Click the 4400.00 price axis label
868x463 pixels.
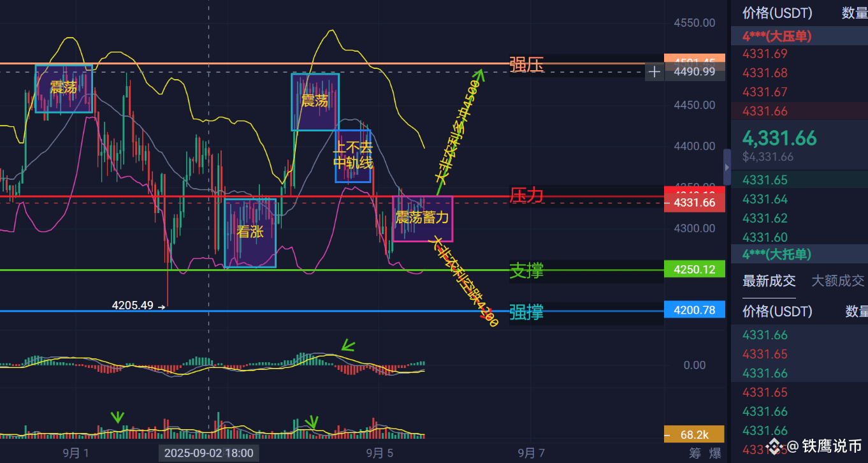coord(695,146)
